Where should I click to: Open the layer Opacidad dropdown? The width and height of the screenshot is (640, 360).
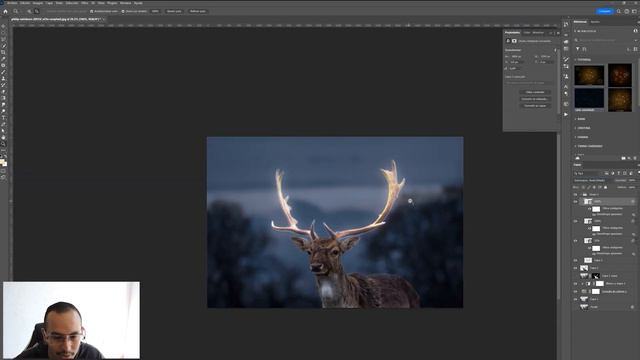(x=632, y=180)
